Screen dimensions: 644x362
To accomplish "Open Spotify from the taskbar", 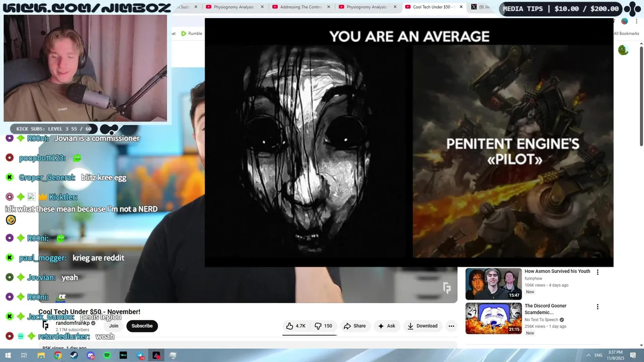I will (107, 355).
